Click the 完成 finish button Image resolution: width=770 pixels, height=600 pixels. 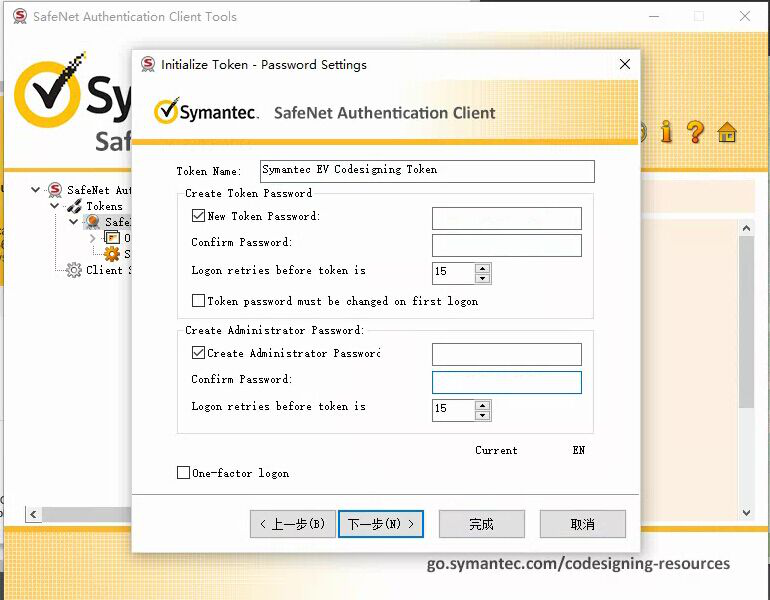(x=482, y=524)
